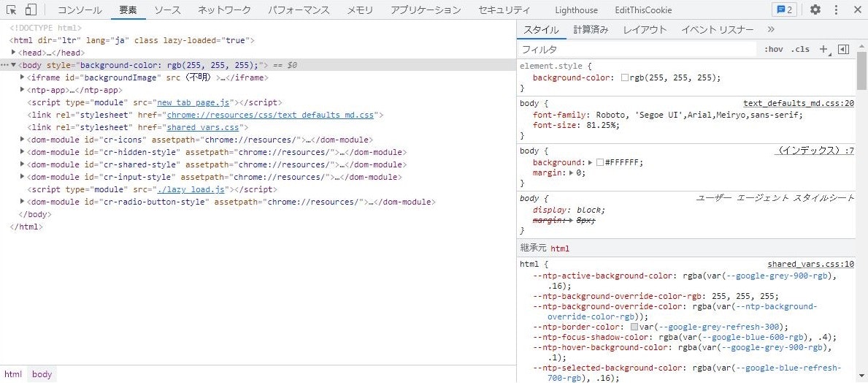
Task: Select the body breadcrumb item
Action: pos(42,374)
